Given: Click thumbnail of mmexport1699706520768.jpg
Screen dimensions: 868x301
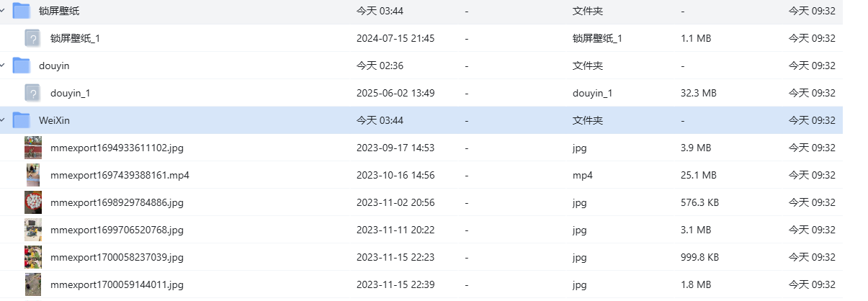Looking at the screenshot, I should [32, 230].
